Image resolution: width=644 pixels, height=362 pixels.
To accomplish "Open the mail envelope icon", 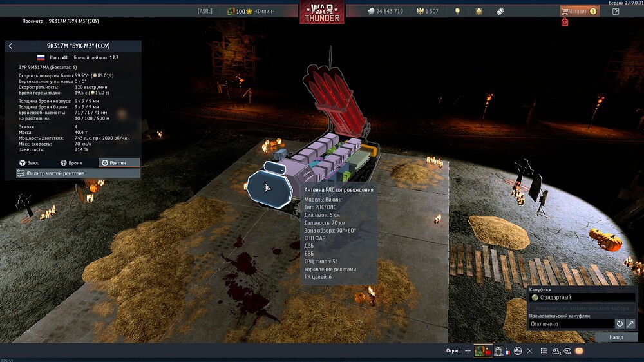I will 579,351.
